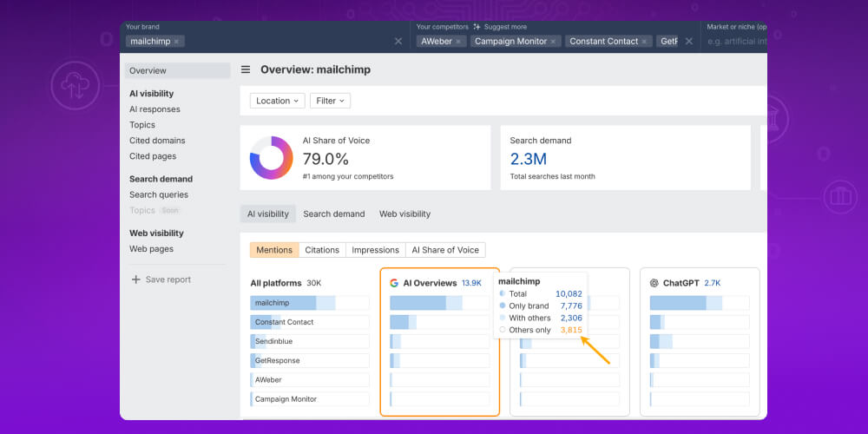The width and height of the screenshot is (868, 434).
Task: Clear all competitors with the X button
Action: [x=689, y=41]
